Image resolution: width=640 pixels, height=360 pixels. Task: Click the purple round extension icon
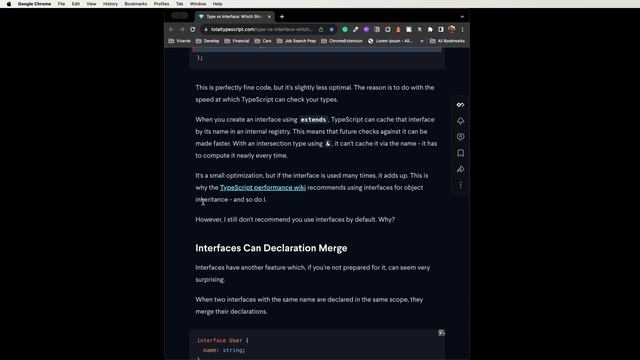(x=366, y=29)
